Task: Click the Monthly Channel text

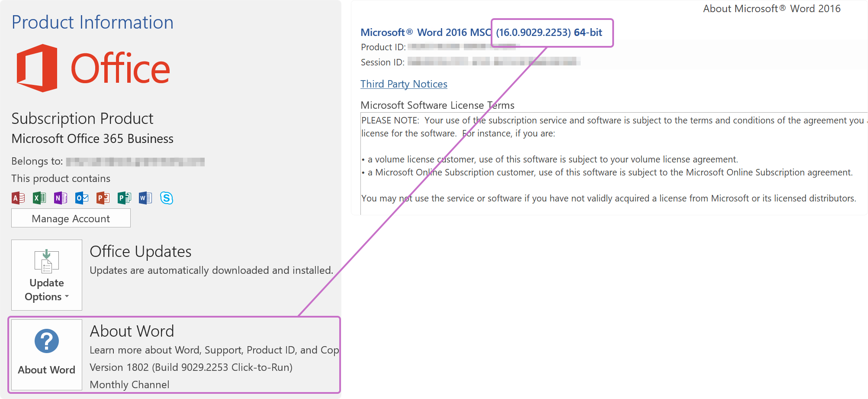Action: click(x=129, y=385)
